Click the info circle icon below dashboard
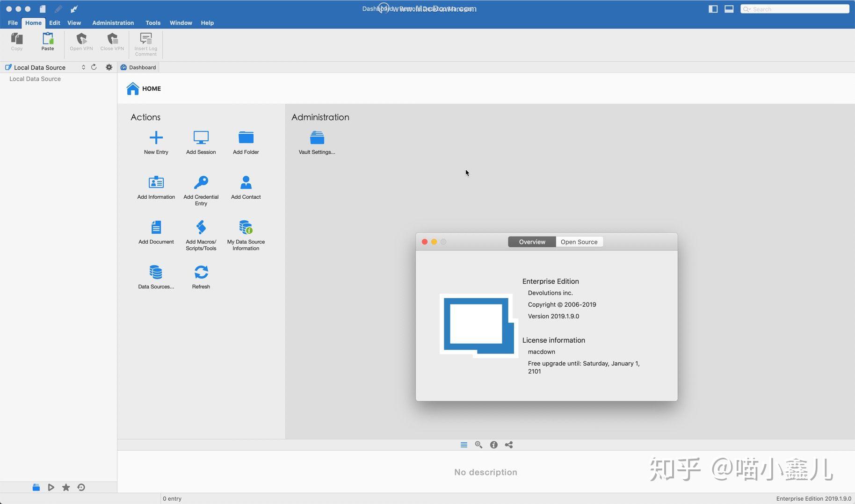The width and height of the screenshot is (855, 504). pos(494,445)
